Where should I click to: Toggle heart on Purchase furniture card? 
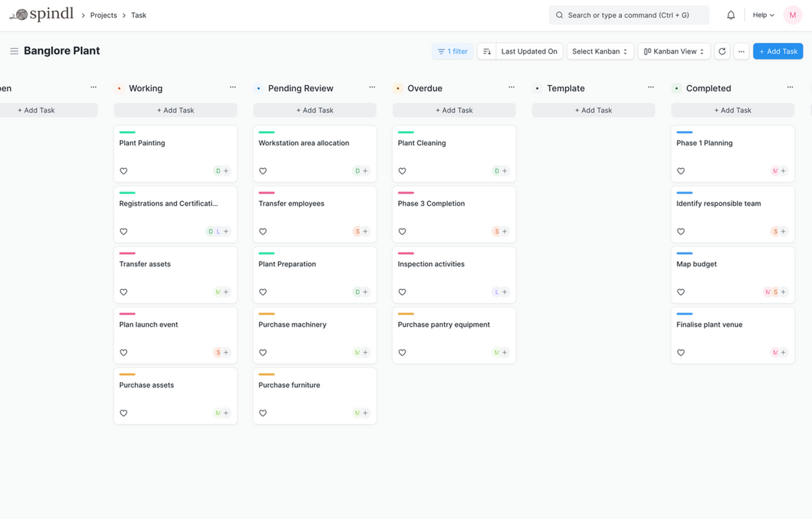(x=263, y=413)
